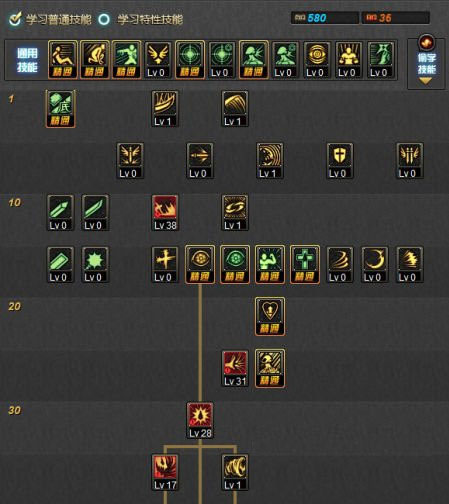Click the winged icon in general skills row
Viewport: 449px width, 504px height.
(158, 60)
